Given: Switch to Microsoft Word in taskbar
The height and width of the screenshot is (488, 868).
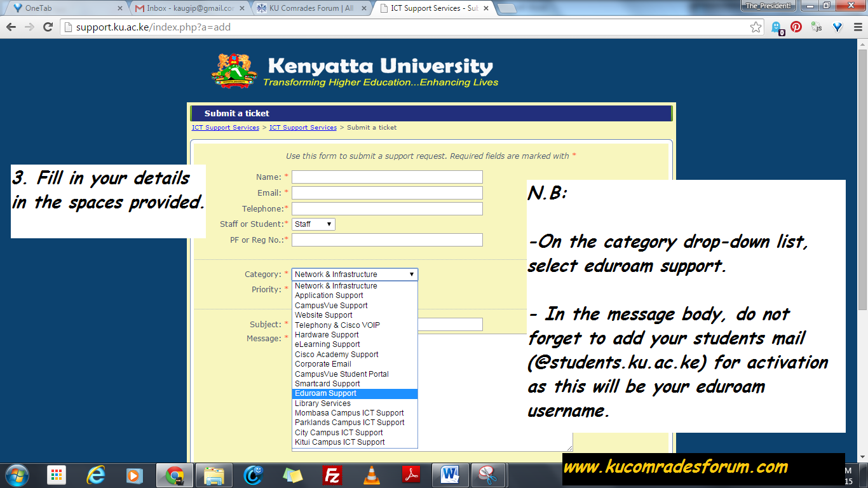Looking at the screenshot, I should pyautogui.click(x=450, y=475).
